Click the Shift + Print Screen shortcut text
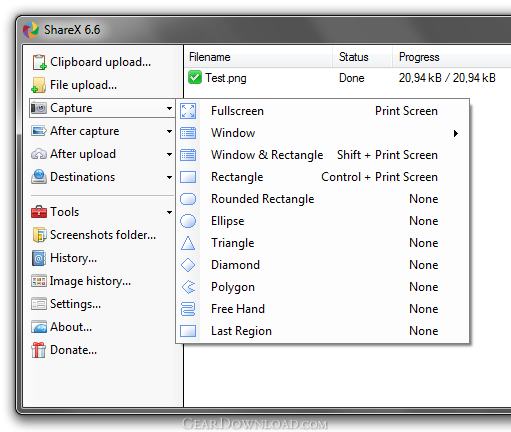 click(x=387, y=155)
